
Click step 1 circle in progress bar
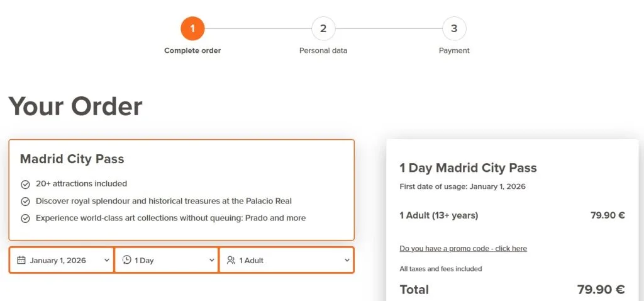point(192,28)
